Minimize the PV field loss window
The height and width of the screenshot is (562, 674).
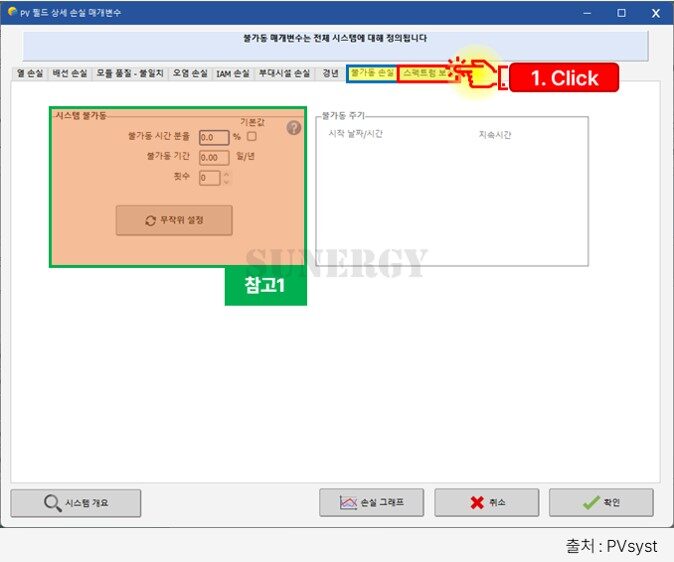click(587, 13)
